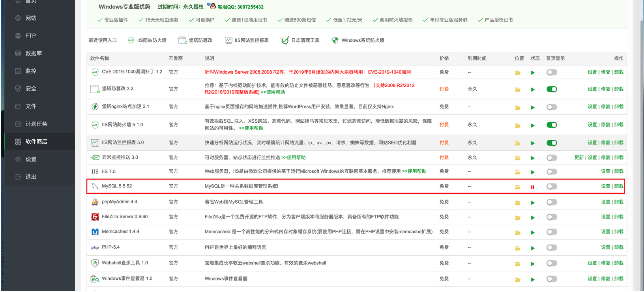Click running status icon of 异常监控推送 3.0

click(533, 158)
